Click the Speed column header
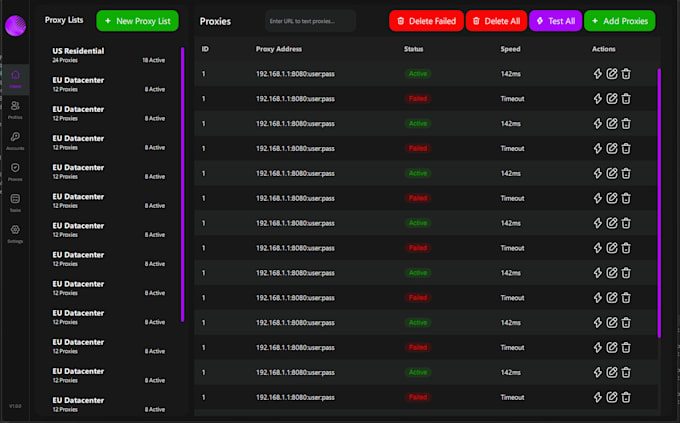680x423 pixels. click(510, 49)
